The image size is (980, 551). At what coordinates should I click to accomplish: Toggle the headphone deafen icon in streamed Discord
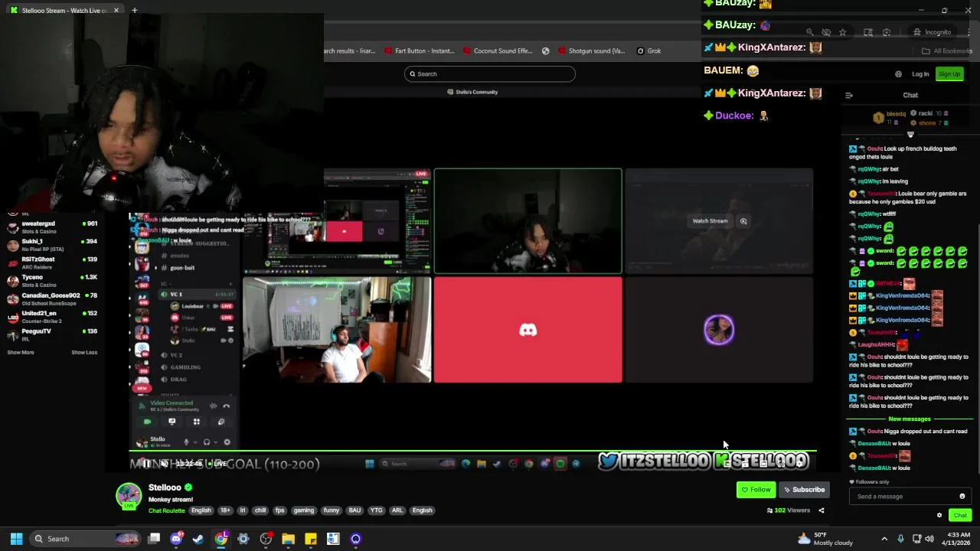point(207,442)
